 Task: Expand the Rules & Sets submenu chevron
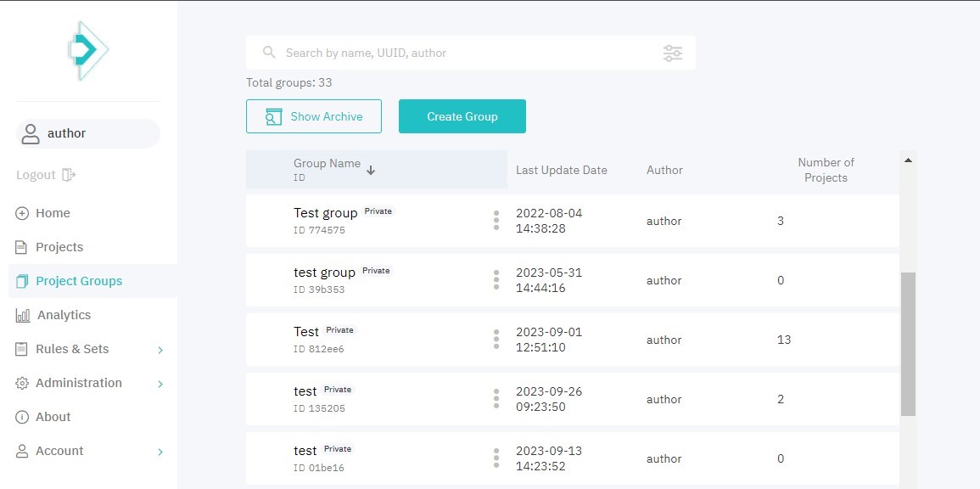(x=160, y=350)
